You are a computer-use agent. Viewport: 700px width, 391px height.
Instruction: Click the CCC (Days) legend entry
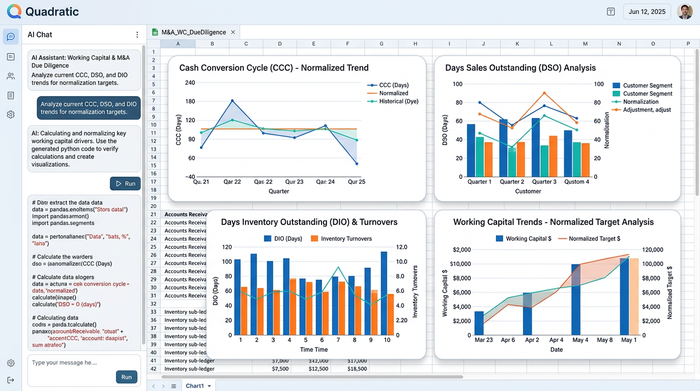(x=388, y=85)
